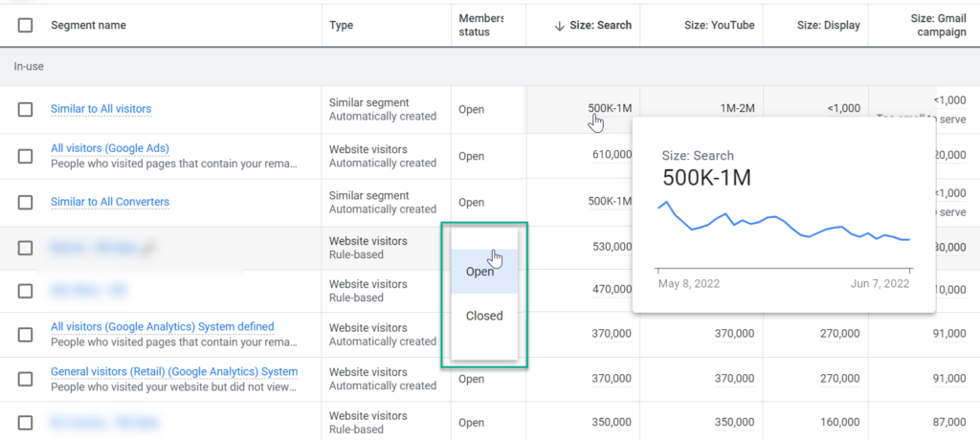Open General visitors (Retail) (Google Analytics) segment
The height and width of the screenshot is (440, 980).
173,371
